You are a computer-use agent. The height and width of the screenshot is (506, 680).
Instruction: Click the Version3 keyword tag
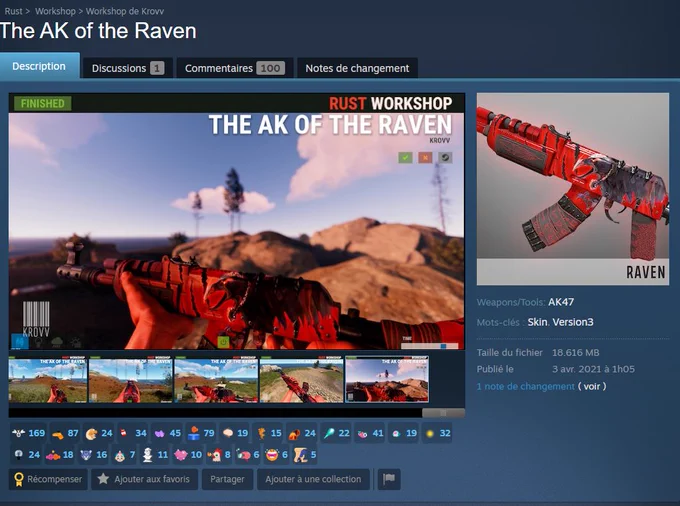[573, 322]
